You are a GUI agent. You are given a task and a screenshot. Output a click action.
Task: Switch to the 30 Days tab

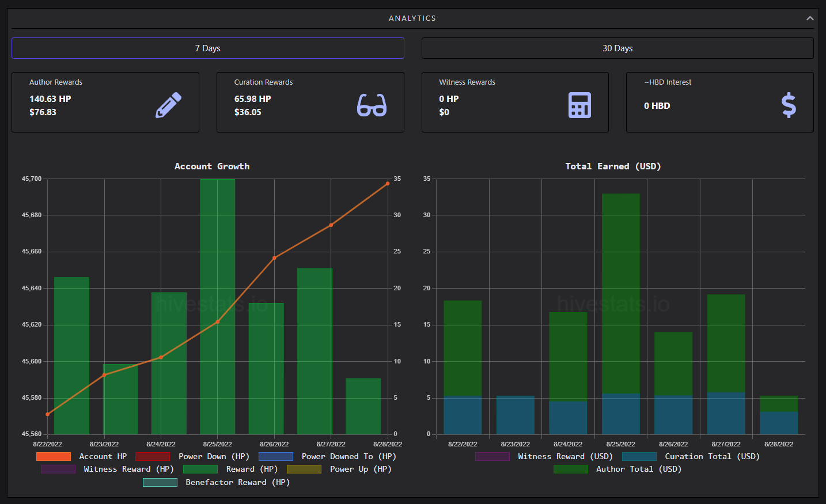coord(617,48)
